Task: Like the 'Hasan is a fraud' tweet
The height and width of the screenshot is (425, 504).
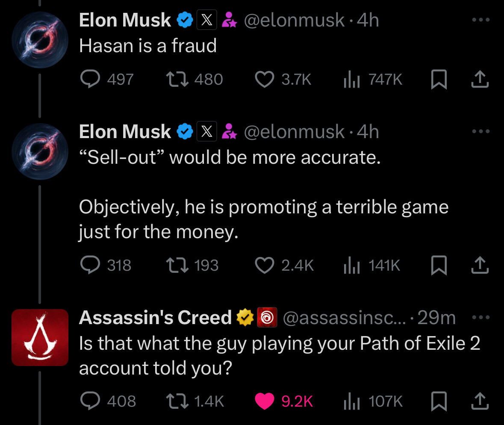Action: tap(264, 79)
